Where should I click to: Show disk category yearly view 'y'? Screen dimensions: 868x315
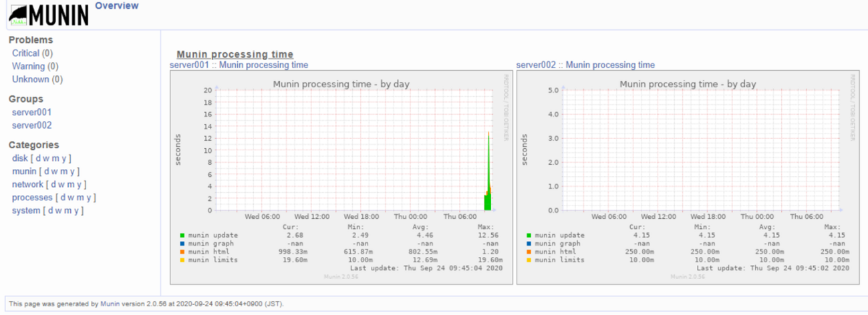tap(63, 158)
